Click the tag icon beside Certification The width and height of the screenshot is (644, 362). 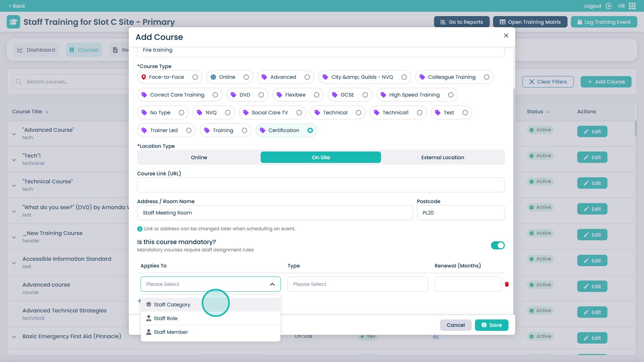pyautogui.click(x=262, y=130)
